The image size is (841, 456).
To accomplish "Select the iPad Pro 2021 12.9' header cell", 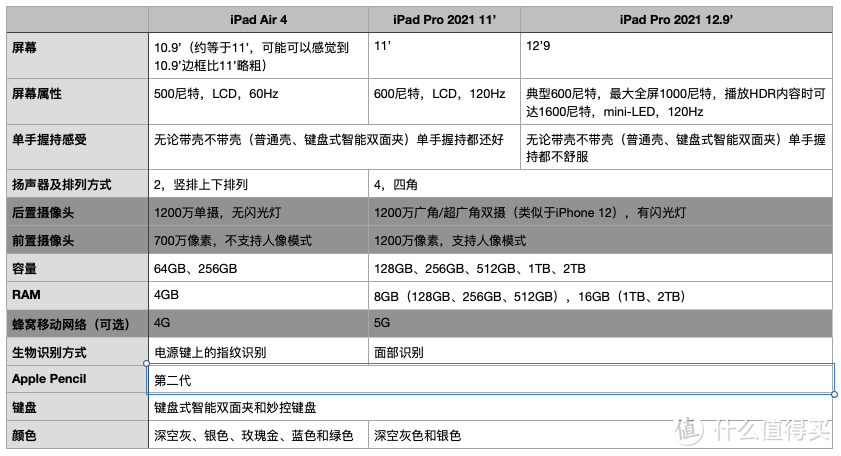I will pyautogui.click(x=676, y=20).
